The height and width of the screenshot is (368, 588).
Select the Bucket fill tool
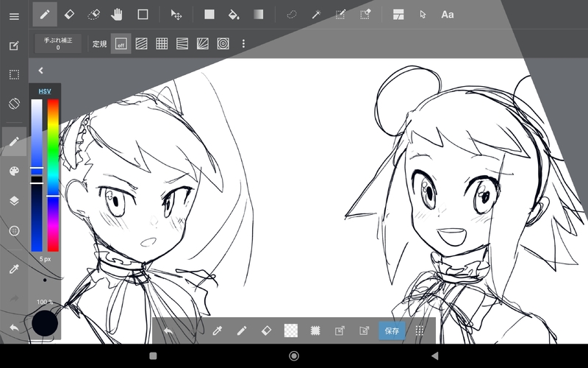coord(234,14)
